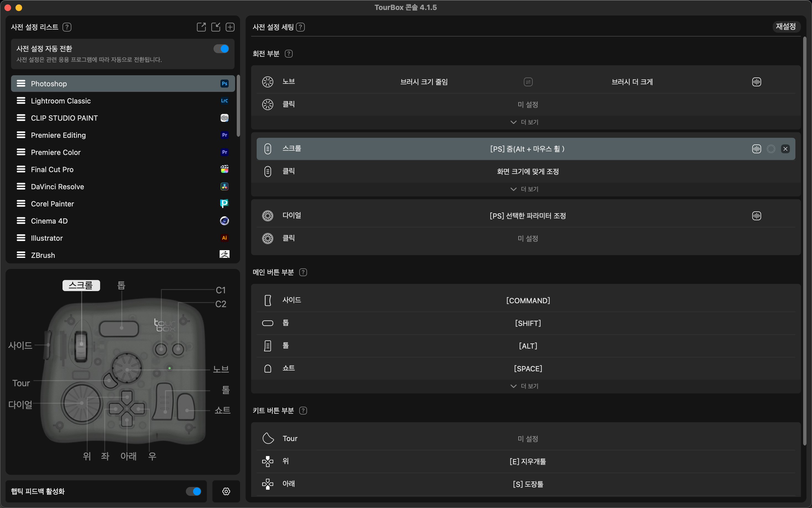Select the Premiere Color preset
The height and width of the screenshot is (508, 812).
click(x=123, y=152)
